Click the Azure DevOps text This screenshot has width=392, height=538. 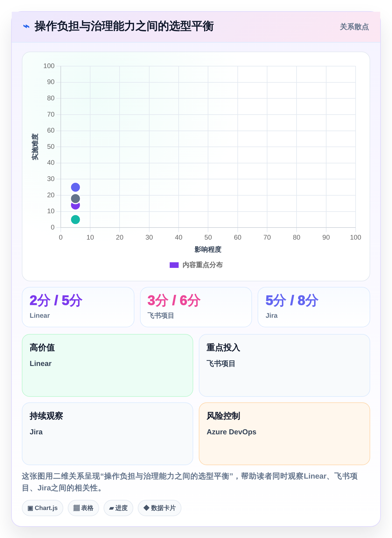coord(232,432)
